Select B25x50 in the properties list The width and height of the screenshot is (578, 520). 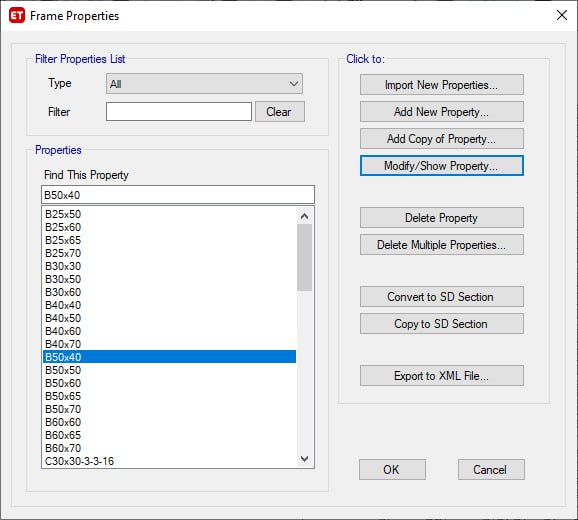coord(169,214)
